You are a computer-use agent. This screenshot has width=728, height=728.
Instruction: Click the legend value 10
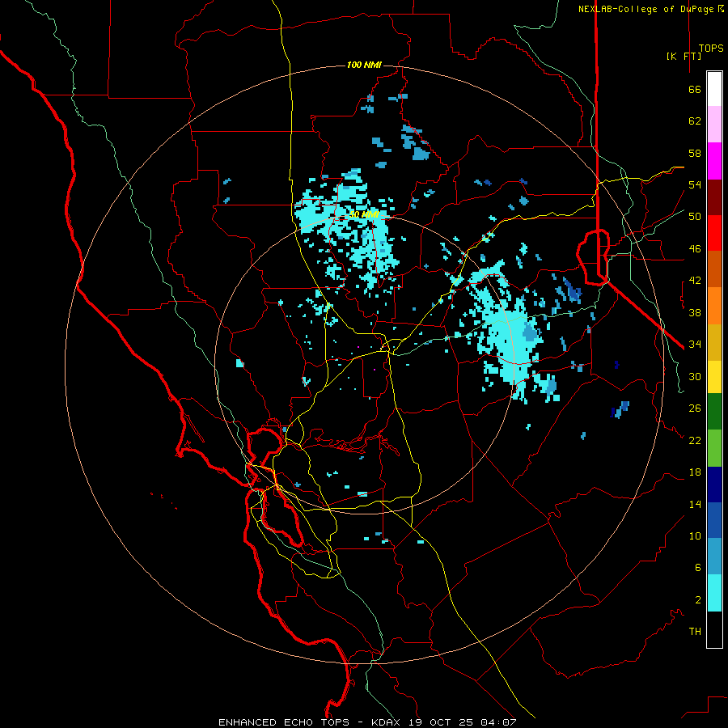695,535
